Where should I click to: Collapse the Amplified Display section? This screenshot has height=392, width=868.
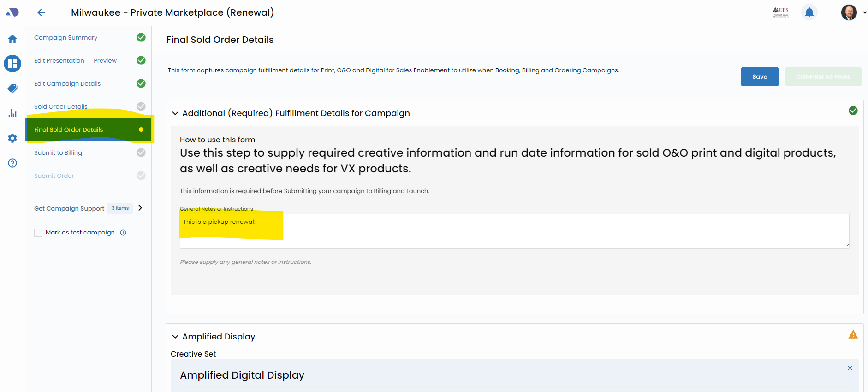(x=175, y=337)
